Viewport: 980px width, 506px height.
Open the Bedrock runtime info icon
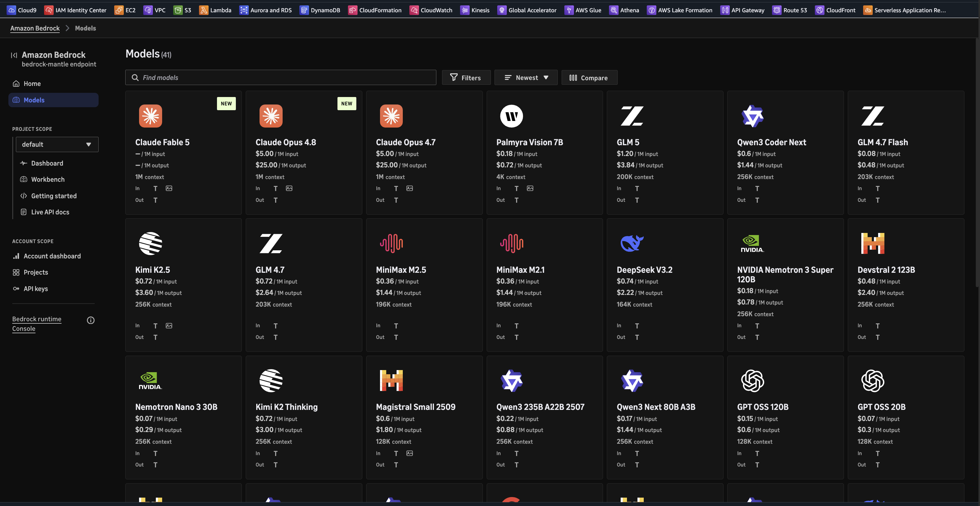pyautogui.click(x=91, y=320)
